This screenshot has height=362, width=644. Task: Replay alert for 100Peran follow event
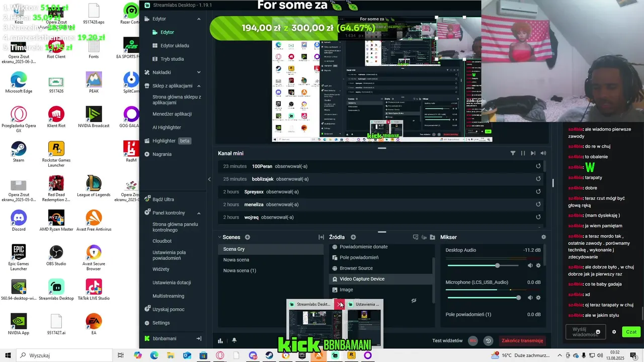pyautogui.click(x=538, y=166)
